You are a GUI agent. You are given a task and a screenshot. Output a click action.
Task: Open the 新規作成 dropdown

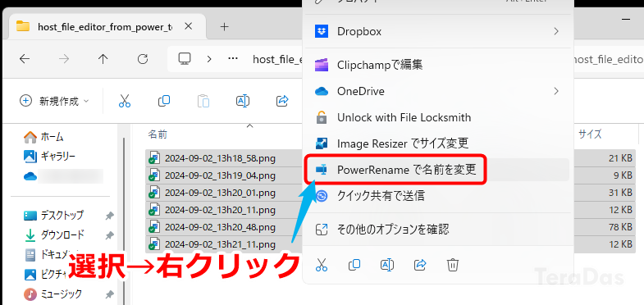[x=54, y=101]
